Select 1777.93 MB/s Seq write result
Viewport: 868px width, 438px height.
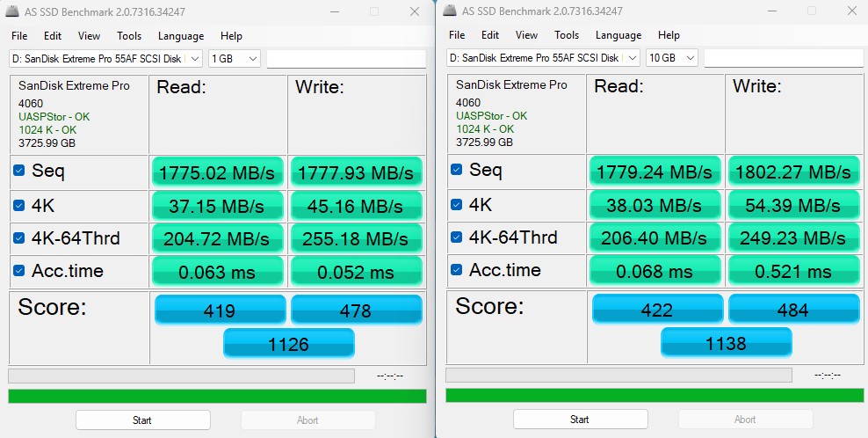click(356, 172)
